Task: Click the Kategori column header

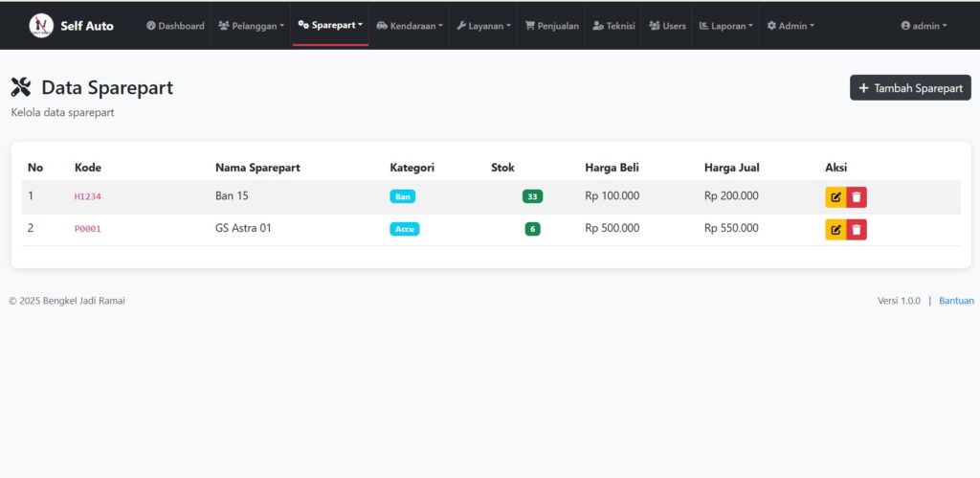Action: (x=412, y=167)
